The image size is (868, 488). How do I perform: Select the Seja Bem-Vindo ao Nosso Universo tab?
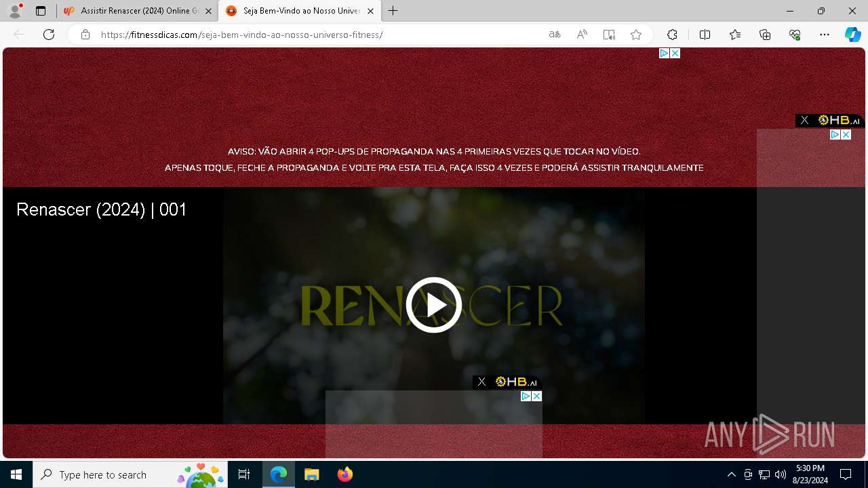pos(299,11)
